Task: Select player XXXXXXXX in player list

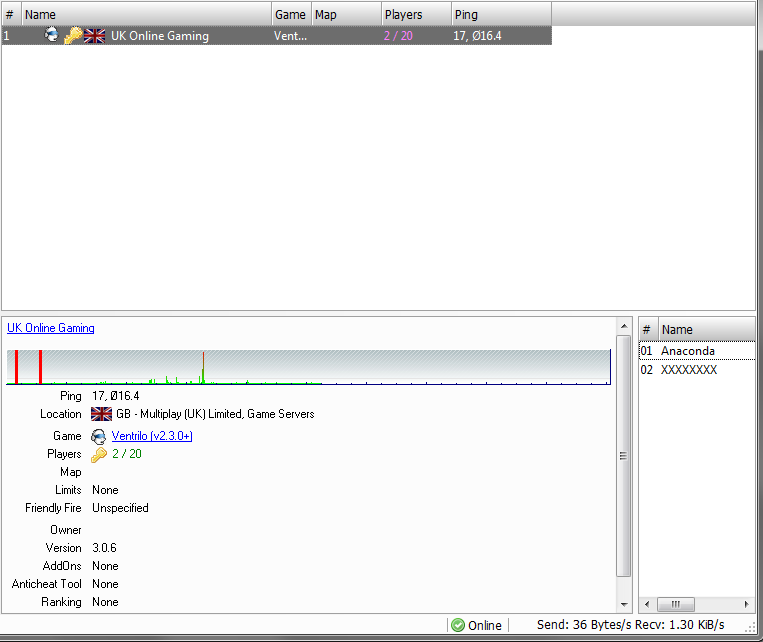Action: 697,370
